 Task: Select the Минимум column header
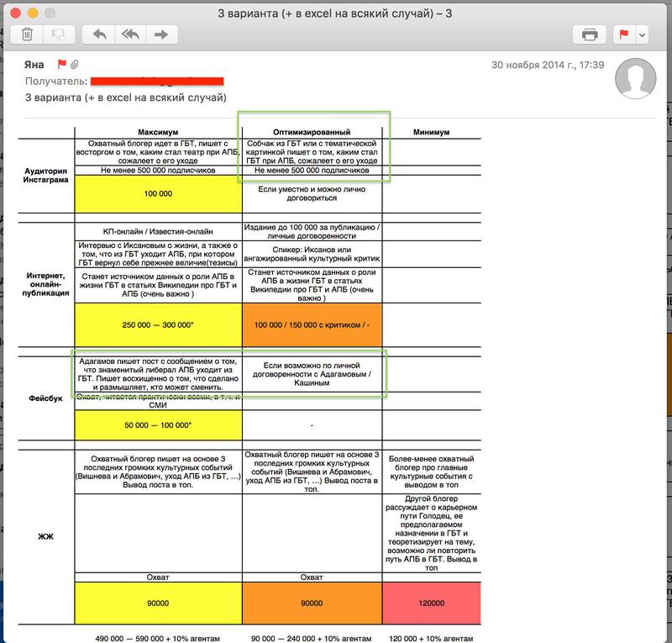click(431, 132)
